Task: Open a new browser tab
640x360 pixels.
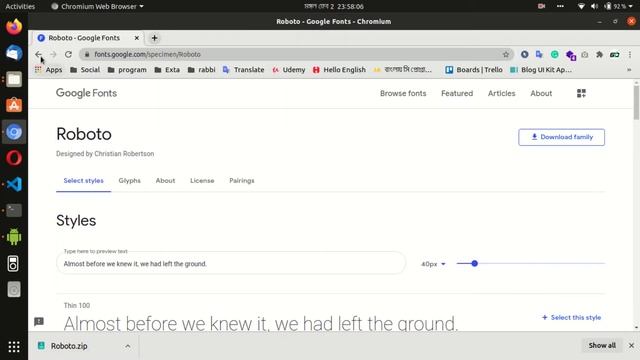Action: pyautogui.click(x=154, y=38)
